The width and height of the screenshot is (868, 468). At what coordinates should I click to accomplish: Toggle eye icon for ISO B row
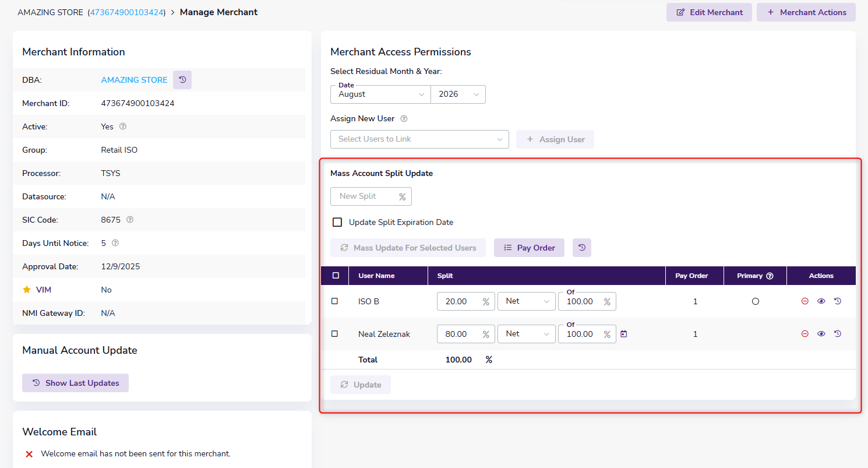821,301
